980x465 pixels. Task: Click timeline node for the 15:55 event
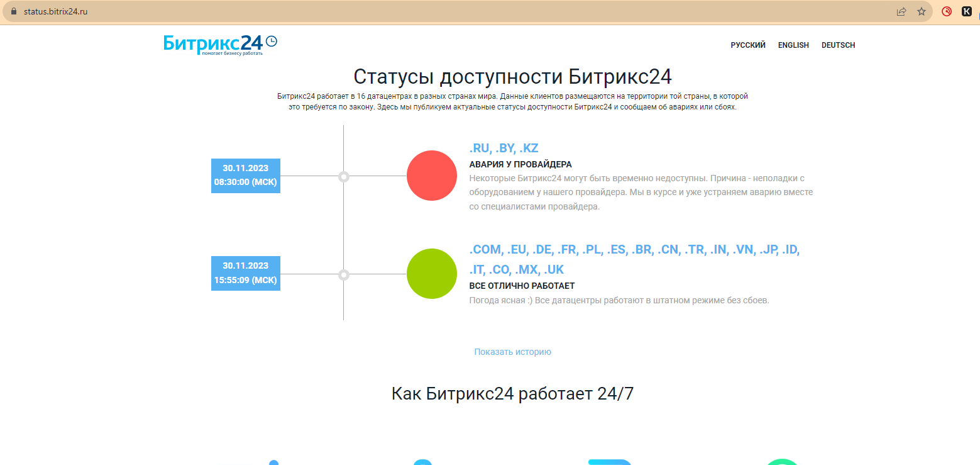[344, 274]
